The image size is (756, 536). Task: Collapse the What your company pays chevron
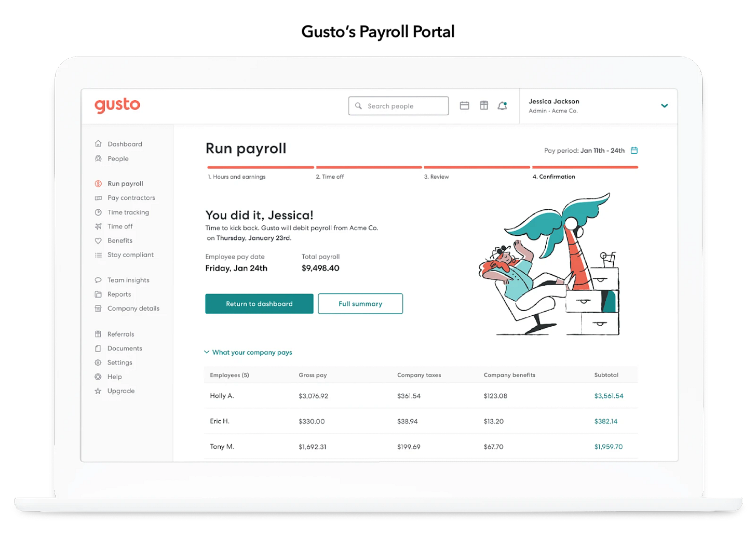pos(207,352)
